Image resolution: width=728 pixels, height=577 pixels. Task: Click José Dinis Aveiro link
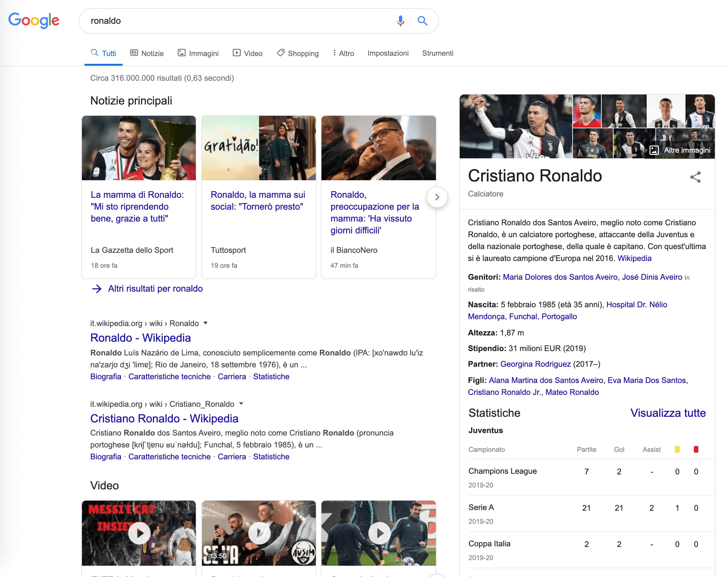point(652,277)
